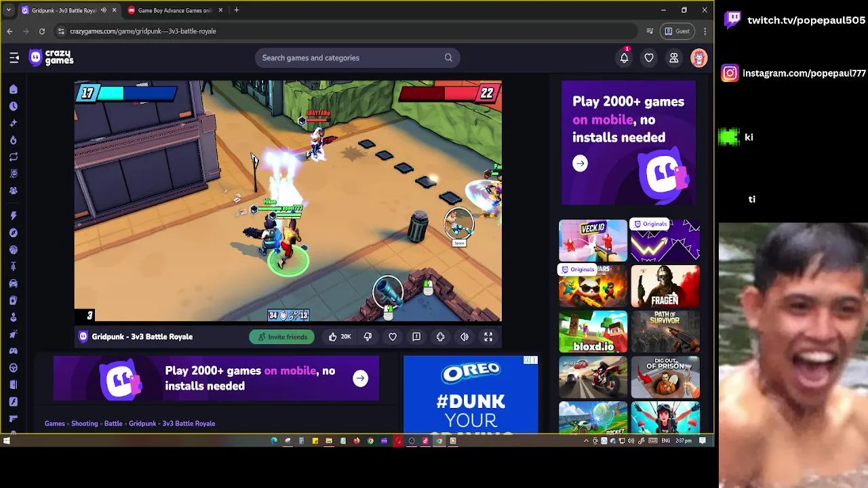Open Shooting breadcrumb link

click(x=85, y=424)
